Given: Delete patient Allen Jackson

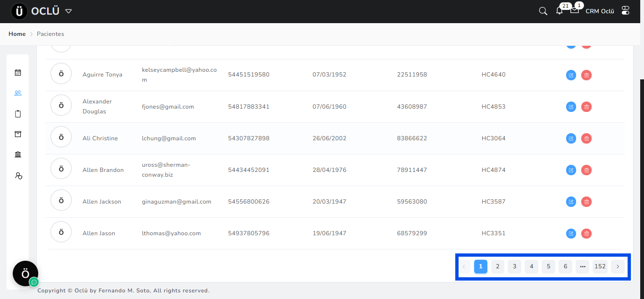Looking at the screenshot, I should (x=586, y=202).
